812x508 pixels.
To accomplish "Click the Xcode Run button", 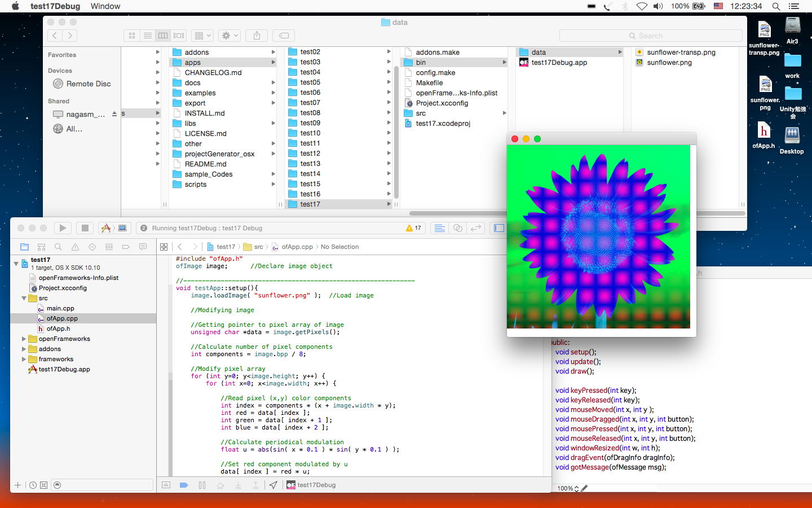I will click(x=63, y=228).
